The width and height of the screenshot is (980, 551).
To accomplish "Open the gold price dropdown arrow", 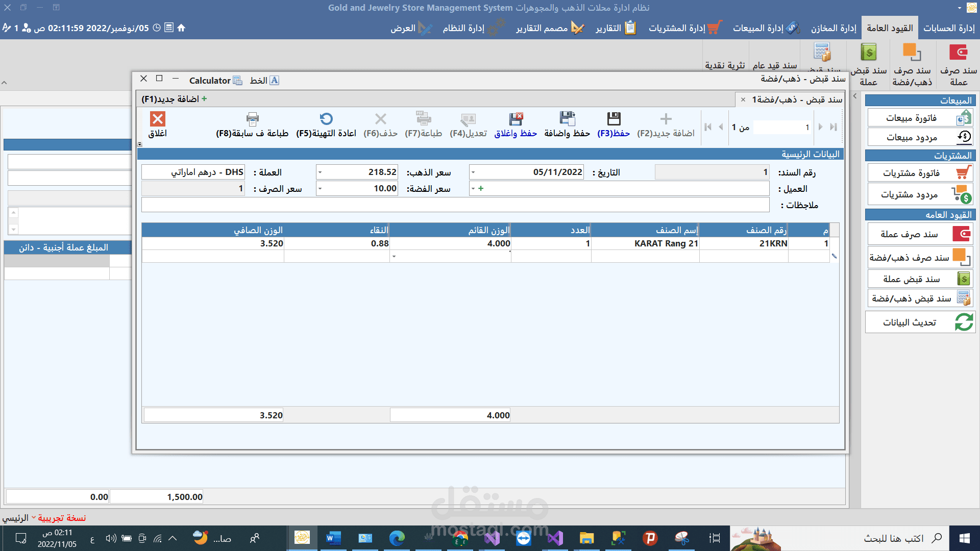I will click(x=320, y=172).
